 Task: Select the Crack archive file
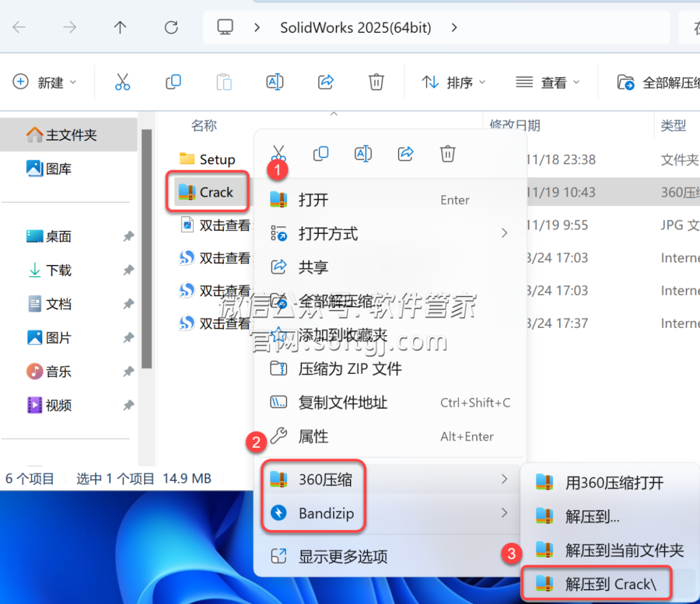pyautogui.click(x=207, y=192)
